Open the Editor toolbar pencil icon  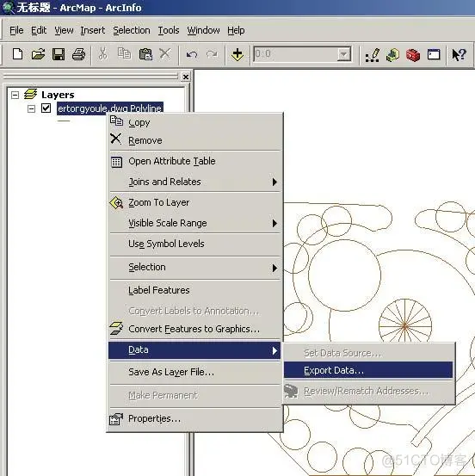pos(373,55)
